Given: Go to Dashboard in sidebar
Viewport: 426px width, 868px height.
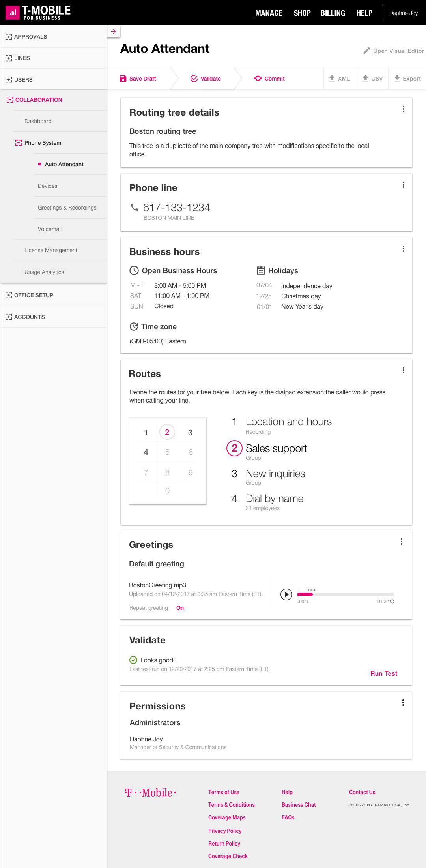Looking at the screenshot, I should pos(38,121).
